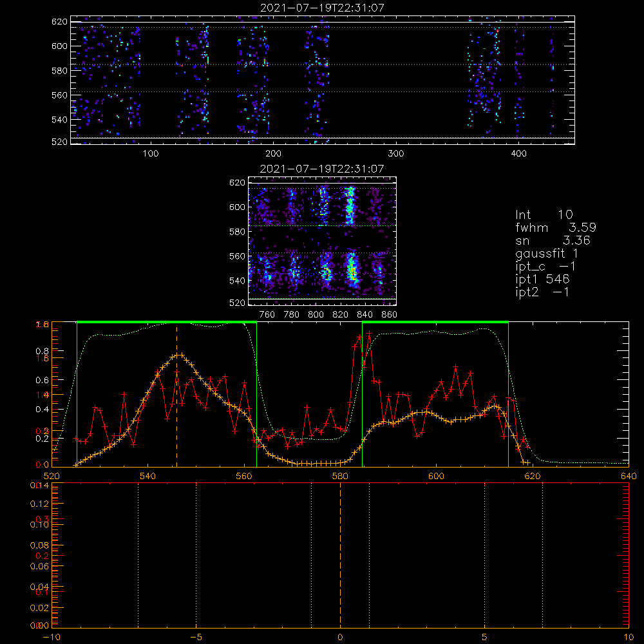This screenshot has width=644, height=644.
Task: Click the 'ipt2 -1' label
Action: coord(542,292)
